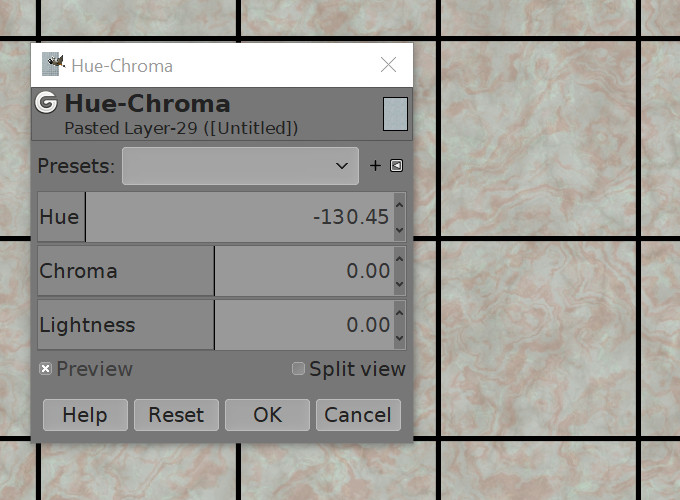Increase Chroma with the up arrow
Screen dimensions: 680x500
400,261
